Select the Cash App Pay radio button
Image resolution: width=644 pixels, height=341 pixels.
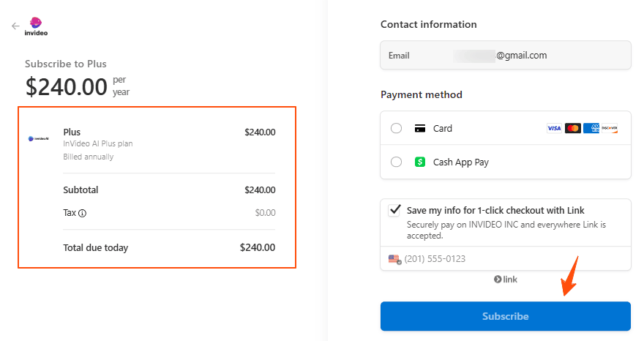pos(397,162)
